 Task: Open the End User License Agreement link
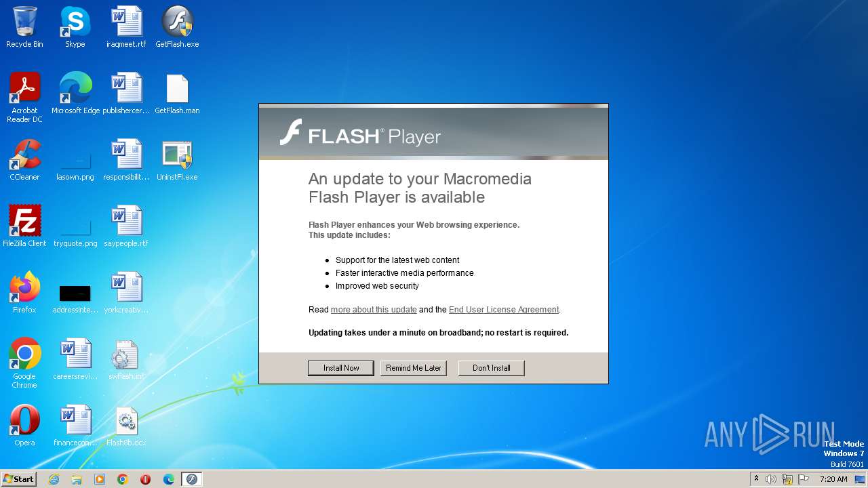click(x=504, y=310)
